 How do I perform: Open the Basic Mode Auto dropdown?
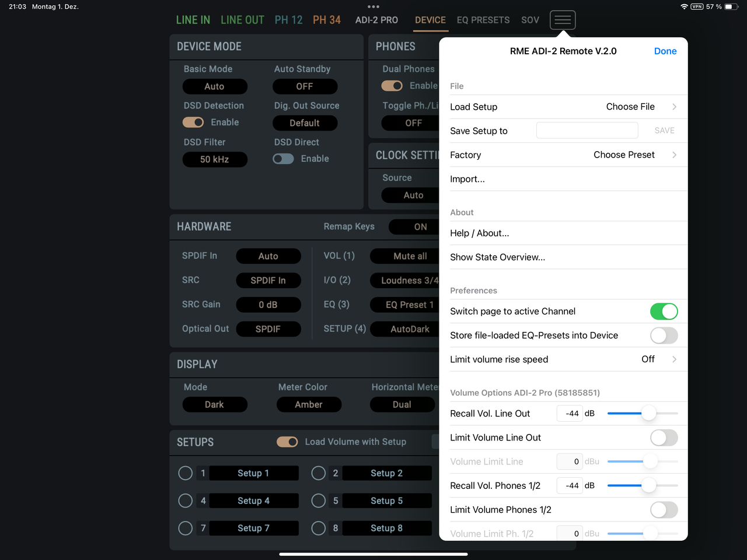215,86
